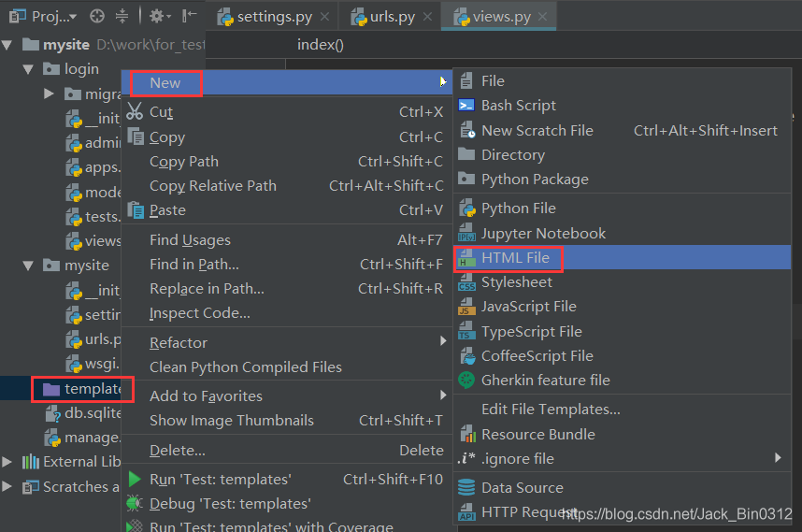Collapse the login folder
802x532 pixels.
point(28,69)
